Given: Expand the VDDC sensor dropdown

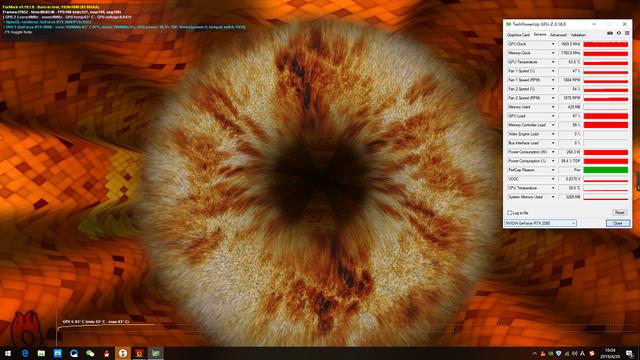Looking at the screenshot, I should click(553, 179).
